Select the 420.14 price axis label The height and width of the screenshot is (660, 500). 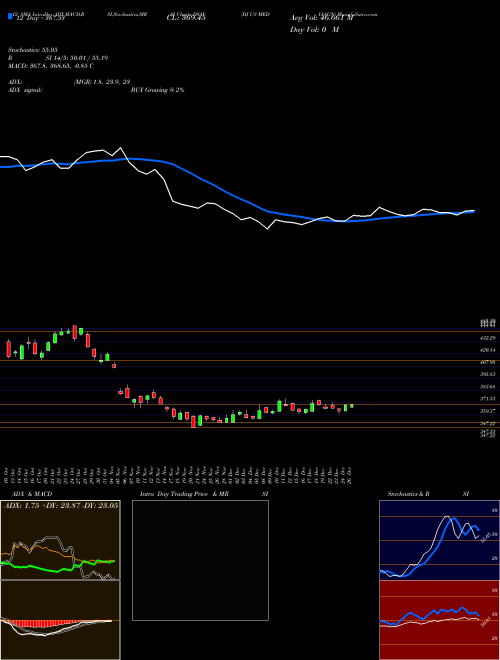click(488, 350)
